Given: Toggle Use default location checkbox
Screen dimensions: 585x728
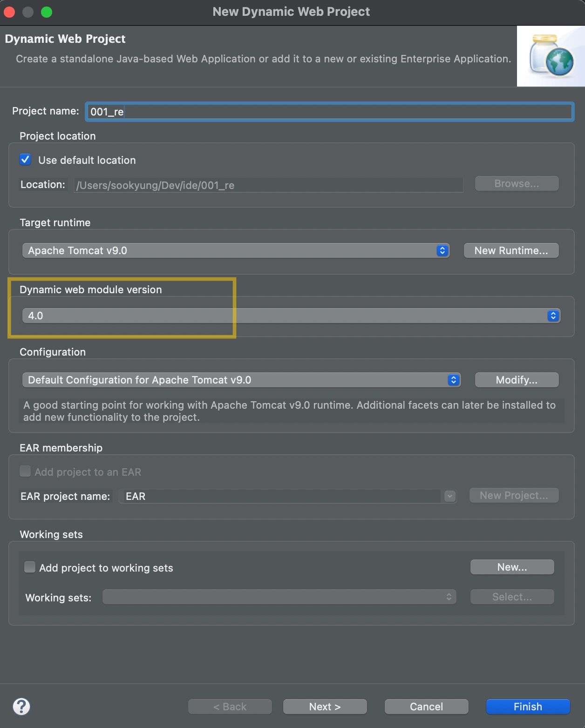Looking at the screenshot, I should coord(25,160).
